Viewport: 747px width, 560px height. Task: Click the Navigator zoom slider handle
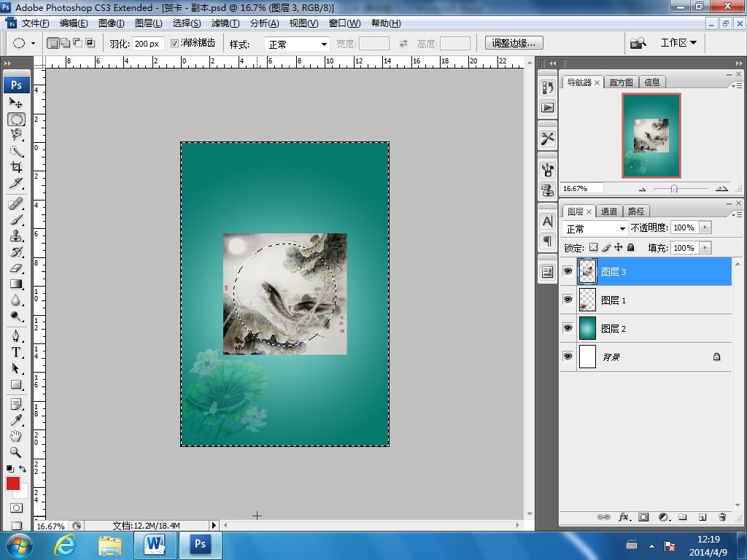pyautogui.click(x=674, y=189)
